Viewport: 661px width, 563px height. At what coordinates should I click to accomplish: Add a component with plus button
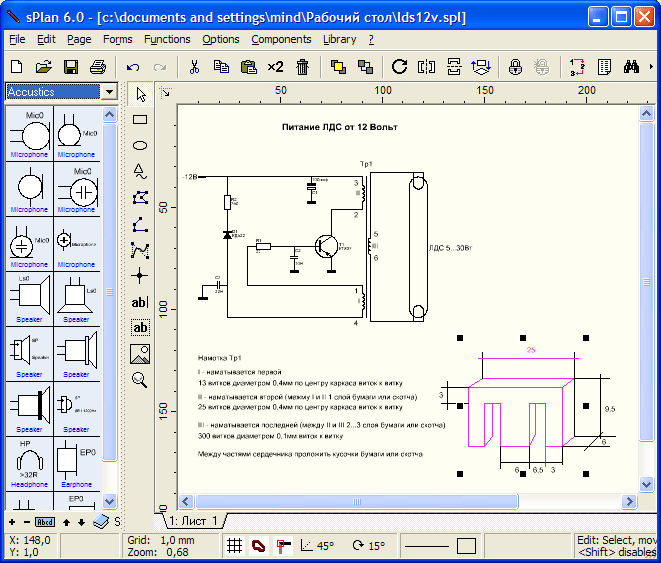tap(12, 522)
